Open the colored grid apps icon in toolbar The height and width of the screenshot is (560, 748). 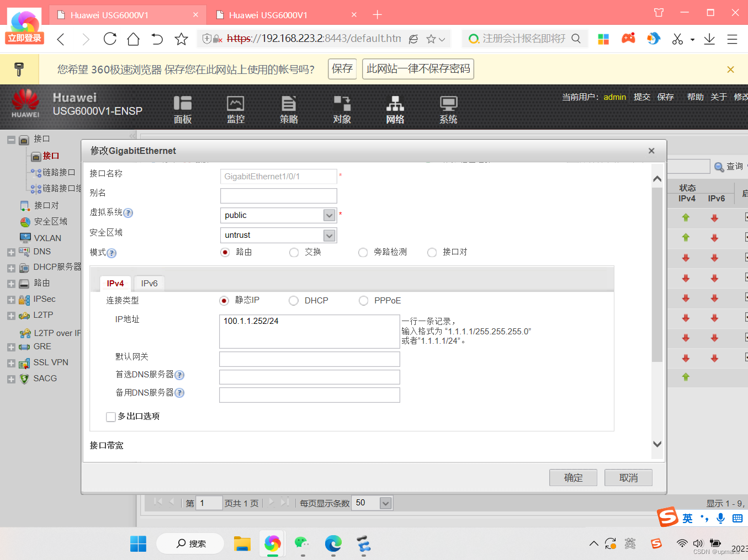click(x=603, y=39)
